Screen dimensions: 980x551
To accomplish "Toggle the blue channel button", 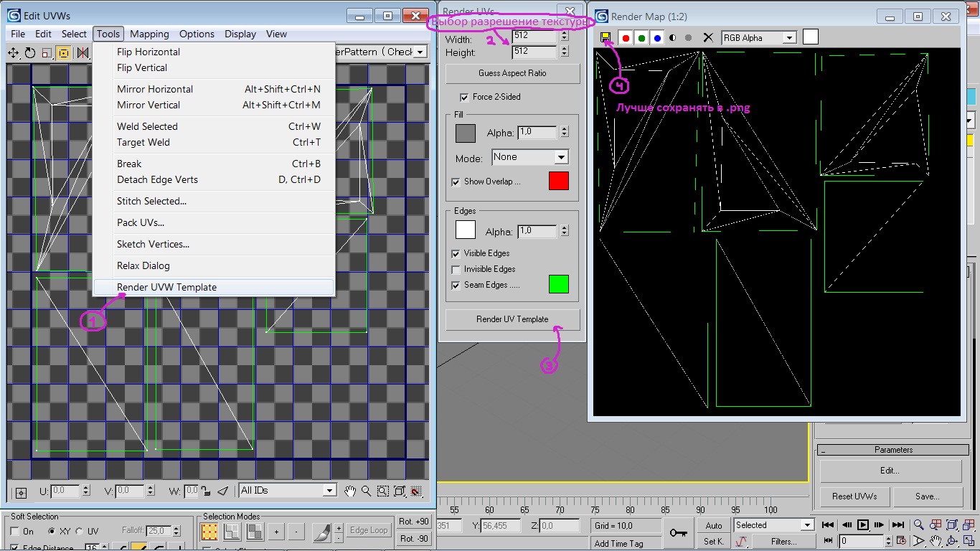I will (x=657, y=38).
